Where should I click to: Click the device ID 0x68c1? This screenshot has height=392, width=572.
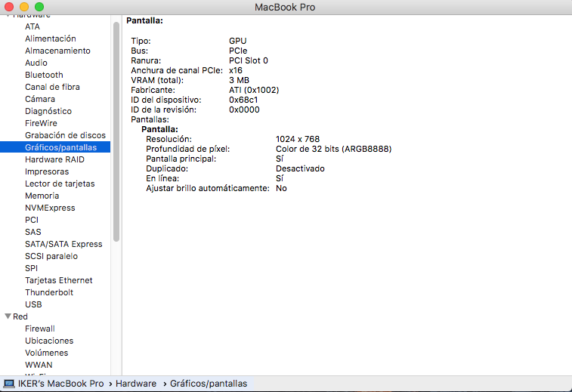243,100
